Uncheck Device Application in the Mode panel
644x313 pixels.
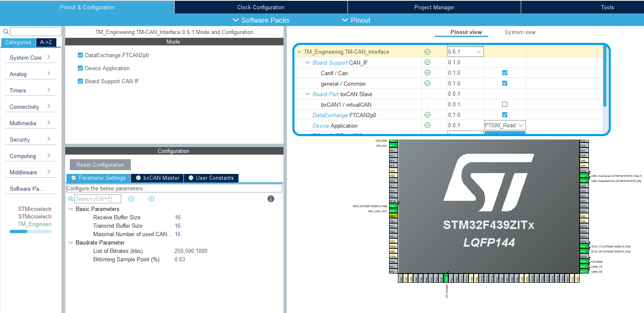tap(80, 68)
